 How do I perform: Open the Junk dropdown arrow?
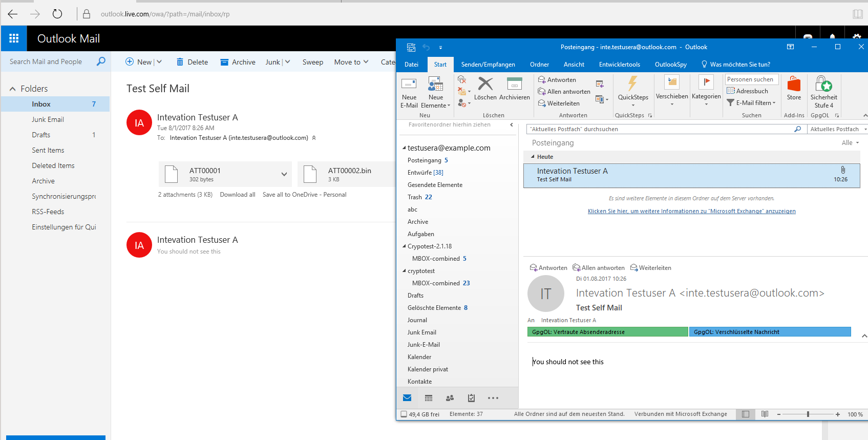(x=287, y=62)
